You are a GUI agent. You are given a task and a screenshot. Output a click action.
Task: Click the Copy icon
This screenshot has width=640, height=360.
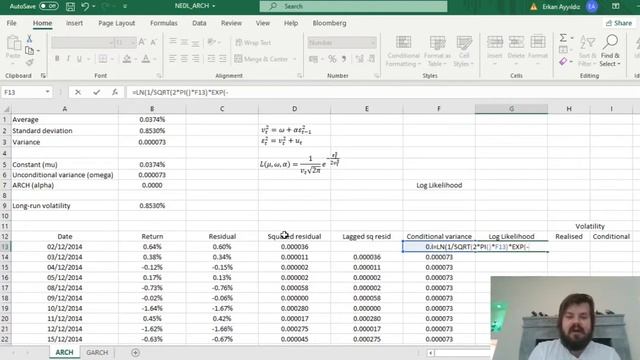click(x=29, y=51)
